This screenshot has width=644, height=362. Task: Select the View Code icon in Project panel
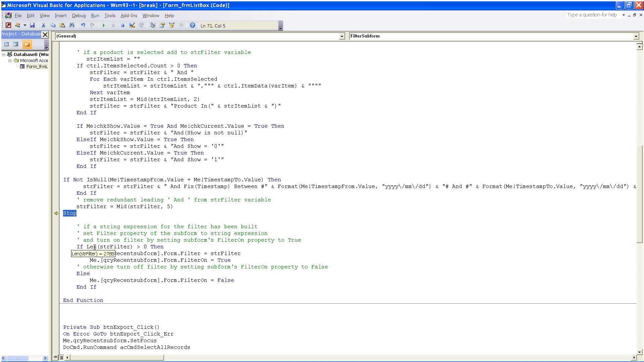pyautogui.click(x=6, y=44)
